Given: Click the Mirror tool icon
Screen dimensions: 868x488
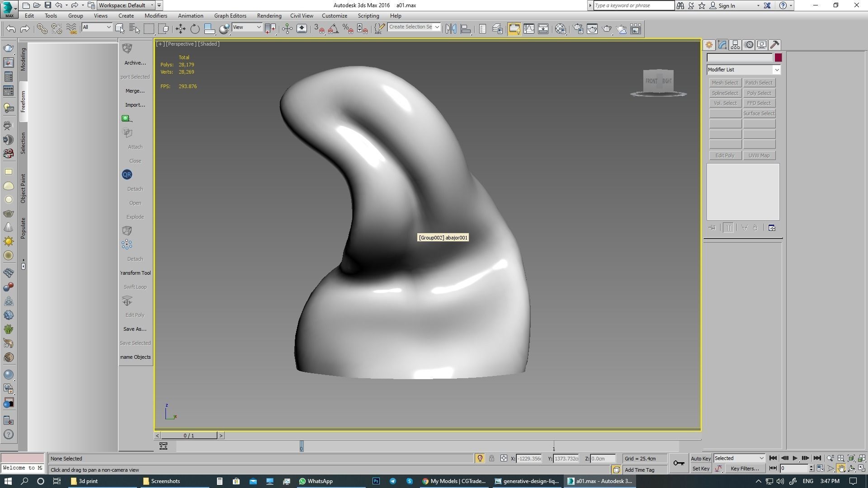Looking at the screenshot, I should 451,29.
